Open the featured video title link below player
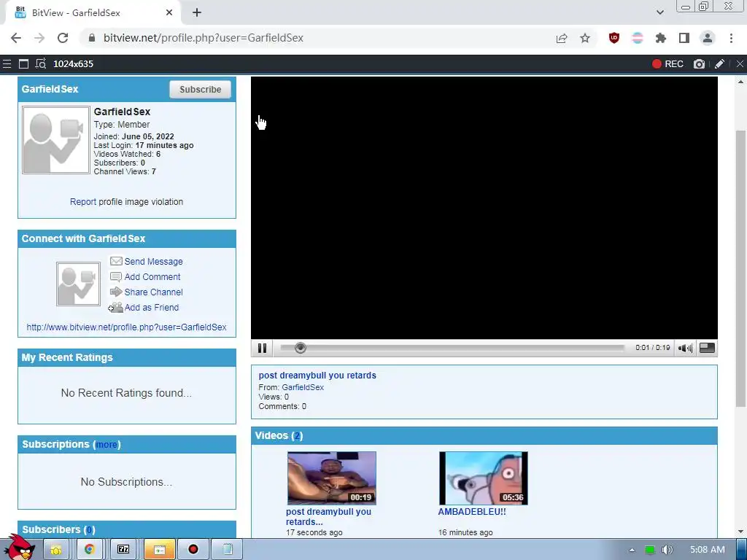747x560 pixels. (317, 376)
